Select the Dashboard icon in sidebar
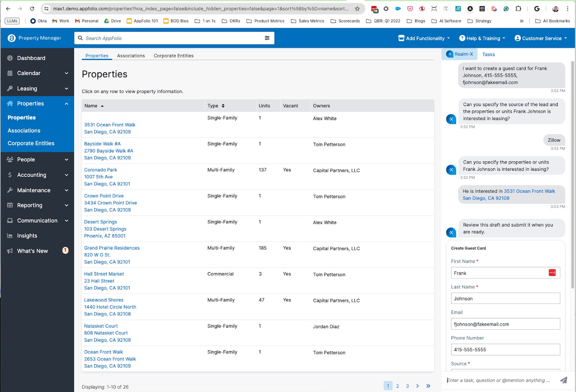 (9, 58)
